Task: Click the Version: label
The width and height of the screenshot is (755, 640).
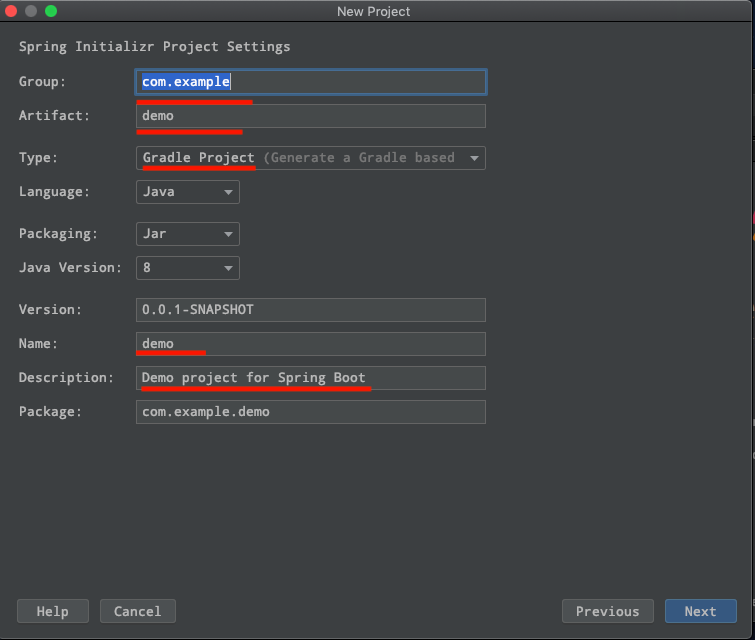Action: [51, 309]
